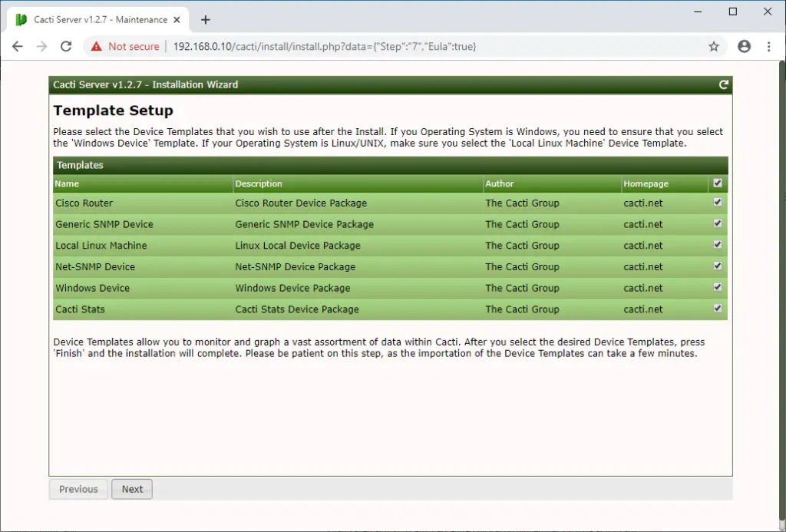Viewport: 786px width, 532px height.
Task: Click the Next button
Action: pyautogui.click(x=131, y=489)
